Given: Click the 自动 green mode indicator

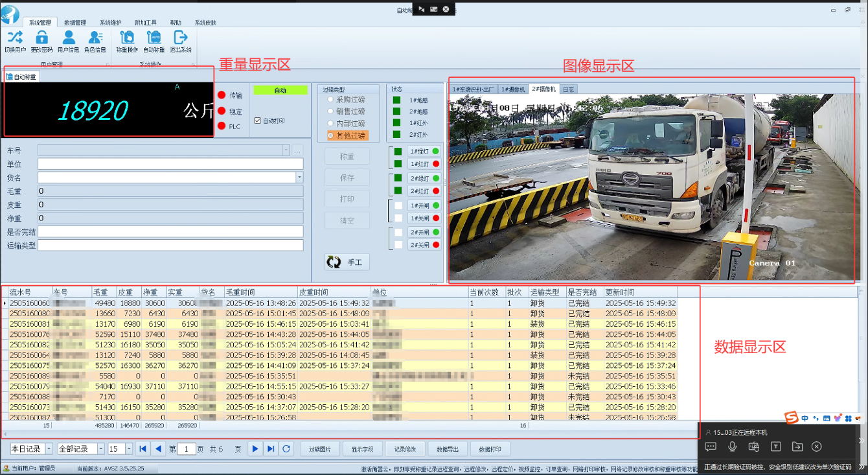Looking at the screenshot, I should click(280, 91).
